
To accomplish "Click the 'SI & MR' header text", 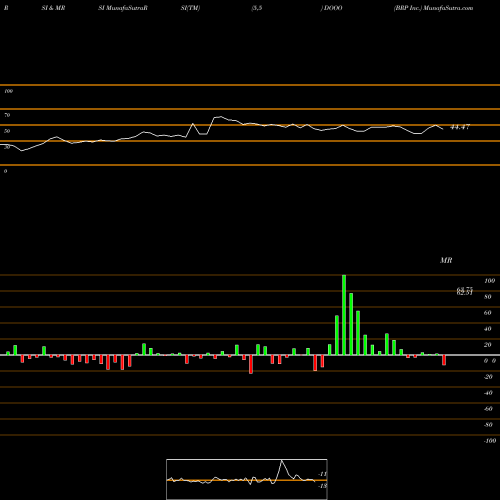I will pyautogui.click(x=53, y=8).
